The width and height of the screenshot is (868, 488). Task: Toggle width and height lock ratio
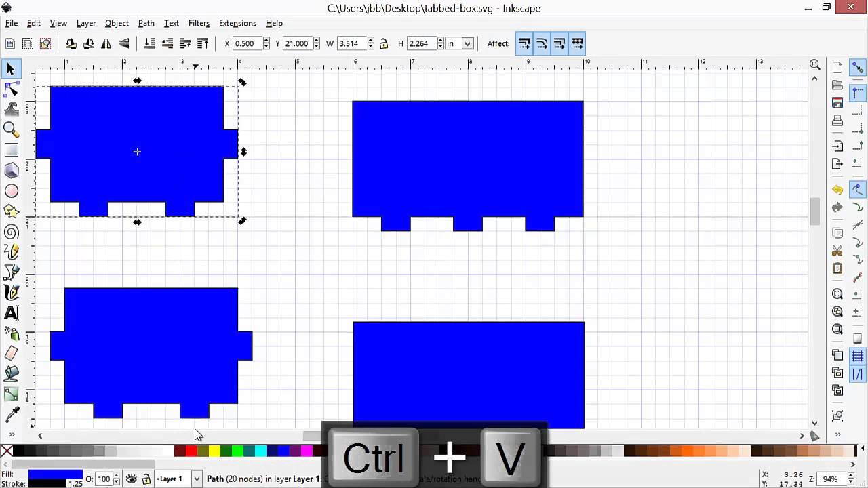(x=384, y=43)
